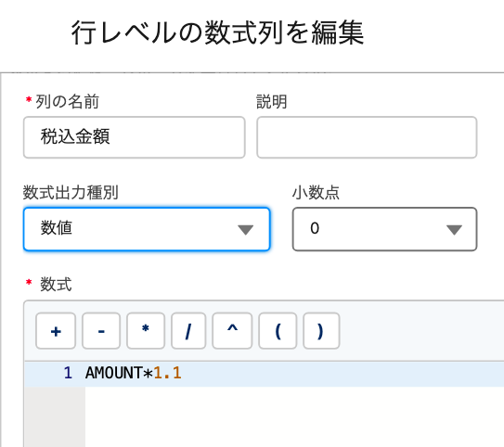Click the 数式出力種別 label
Screen dimensions: 504x447
[71, 193]
